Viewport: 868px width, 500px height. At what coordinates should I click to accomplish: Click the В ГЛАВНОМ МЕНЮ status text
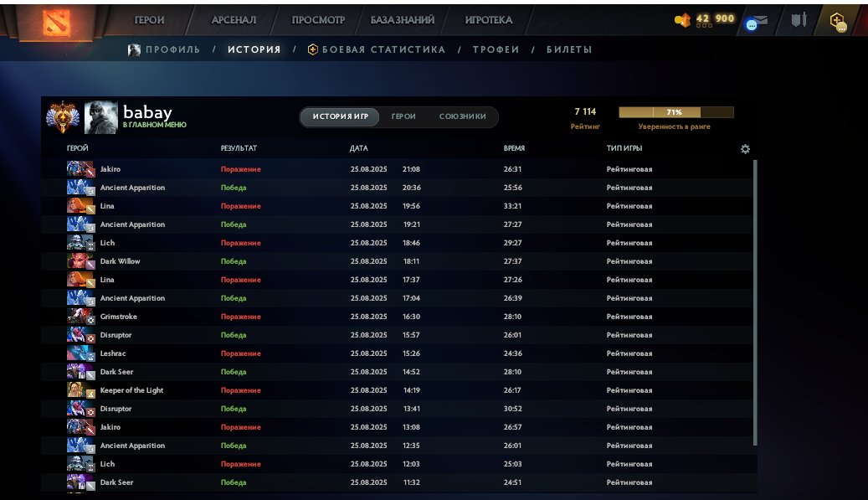[x=155, y=125]
